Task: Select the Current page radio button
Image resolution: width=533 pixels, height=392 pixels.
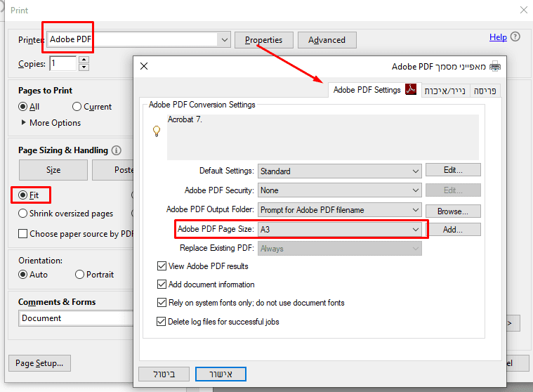Action: pos(77,107)
